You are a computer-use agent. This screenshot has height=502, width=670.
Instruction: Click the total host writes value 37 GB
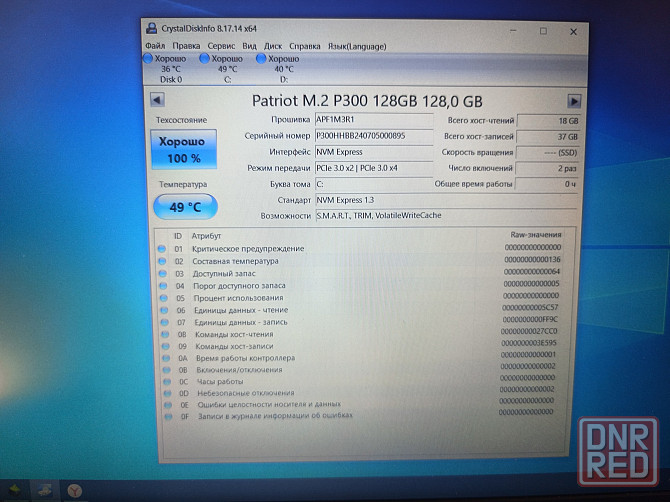(548, 137)
